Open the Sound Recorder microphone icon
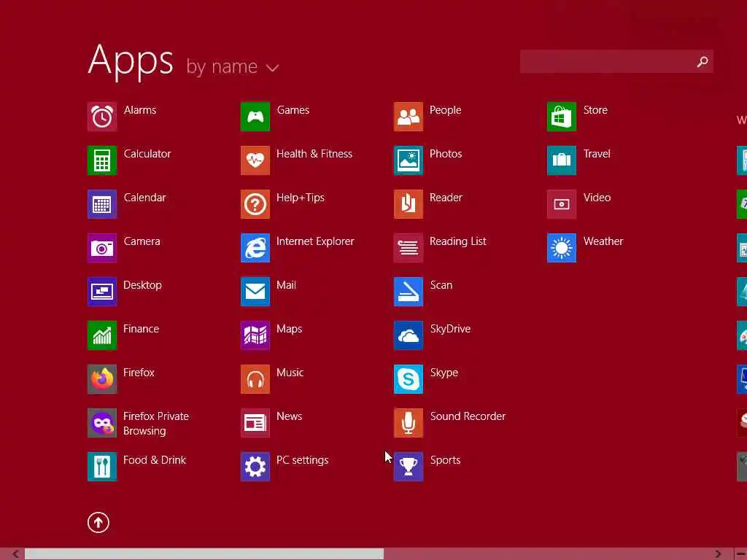This screenshot has width=747, height=560. [x=409, y=424]
